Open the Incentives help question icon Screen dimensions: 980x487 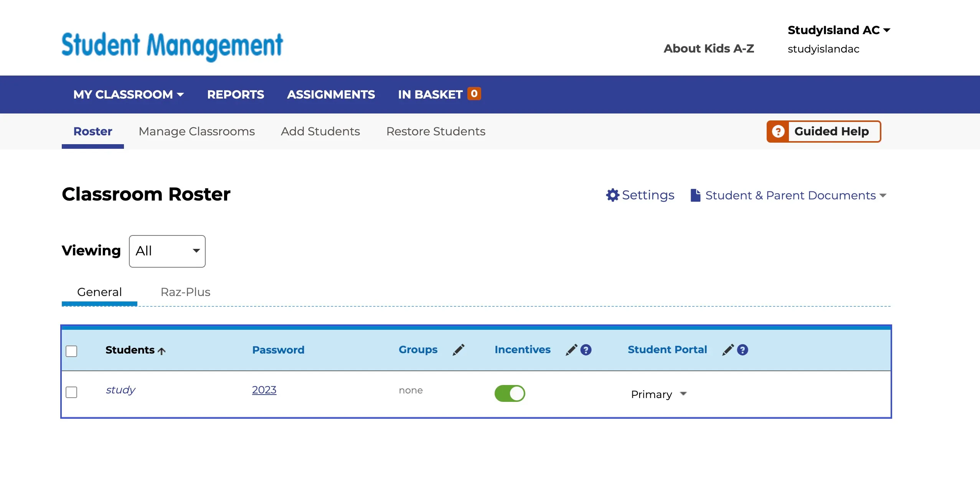586,350
